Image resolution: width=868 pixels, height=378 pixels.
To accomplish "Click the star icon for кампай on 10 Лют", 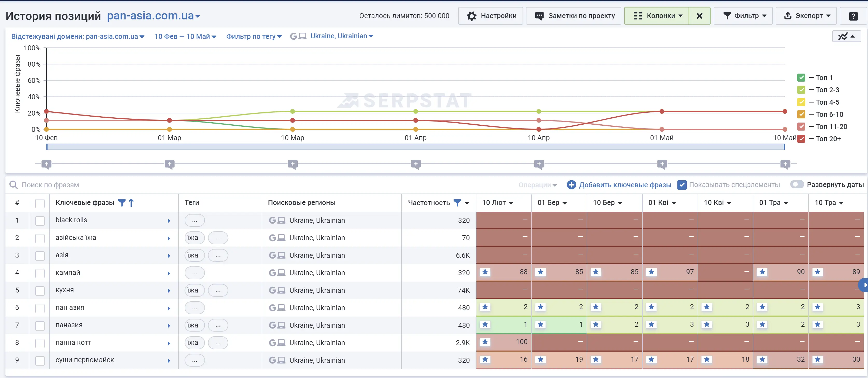I will coord(485,272).
